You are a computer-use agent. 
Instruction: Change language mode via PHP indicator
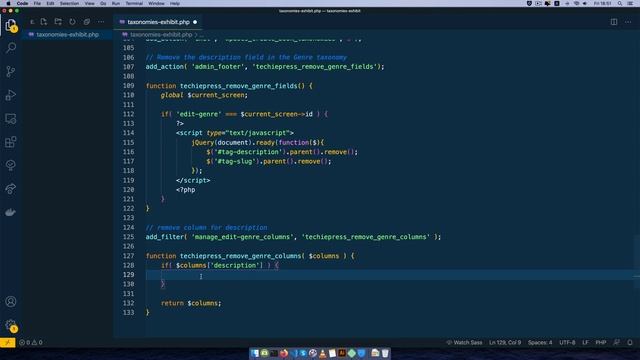coord(601,342)
